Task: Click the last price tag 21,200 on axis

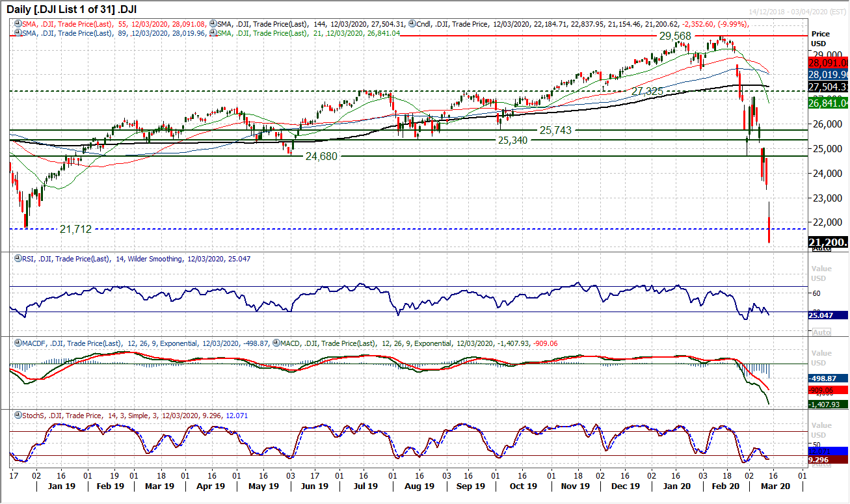Action: 828,242
